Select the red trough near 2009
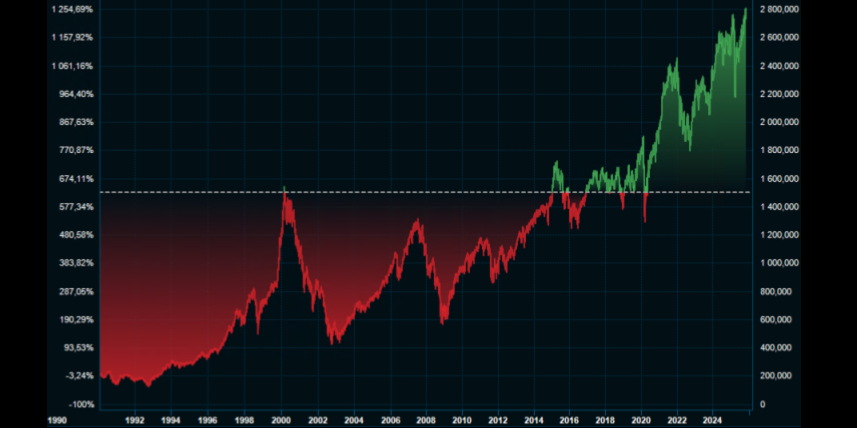 click(x=443, y=320)
